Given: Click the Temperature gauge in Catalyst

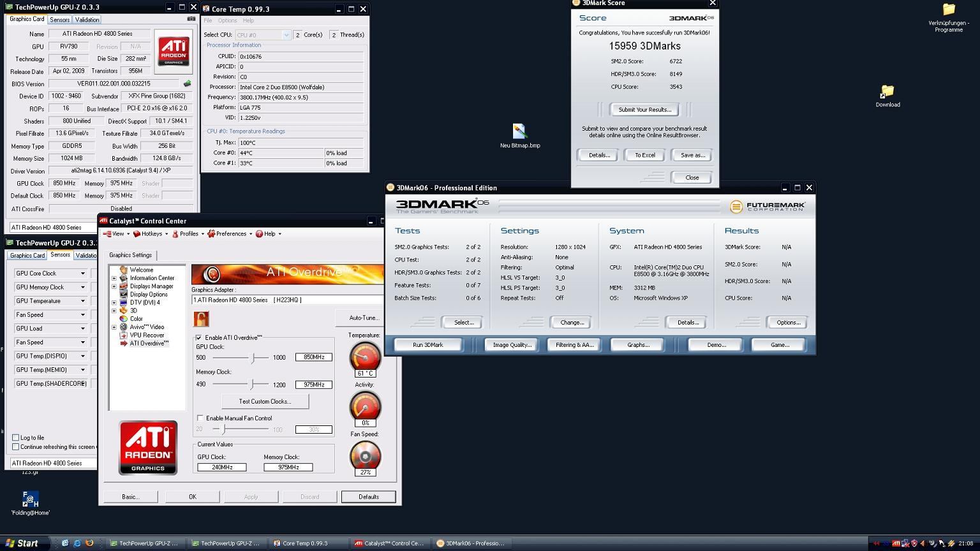Looking at the screenshot, I should click(365, 357).
